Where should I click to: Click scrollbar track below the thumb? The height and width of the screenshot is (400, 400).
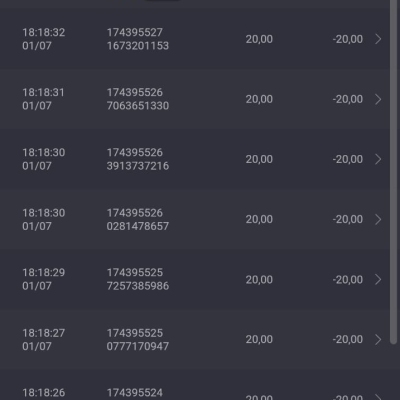(x=394, y=372)
